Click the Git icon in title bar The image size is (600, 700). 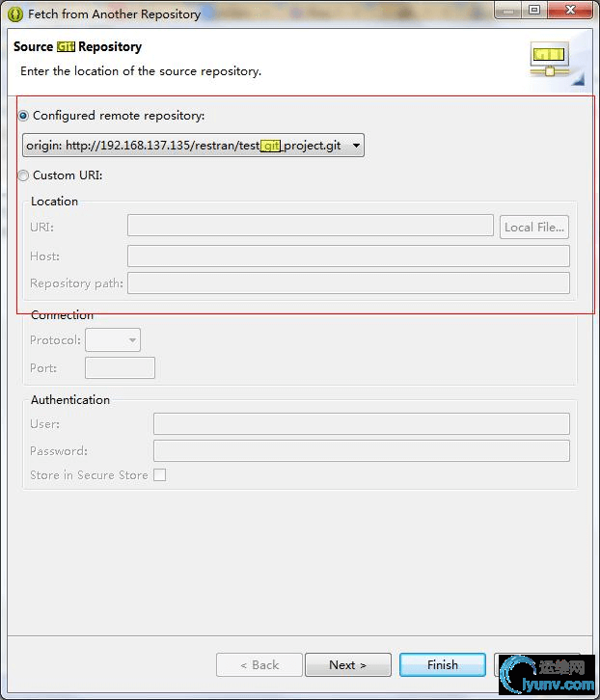(15, 14)
